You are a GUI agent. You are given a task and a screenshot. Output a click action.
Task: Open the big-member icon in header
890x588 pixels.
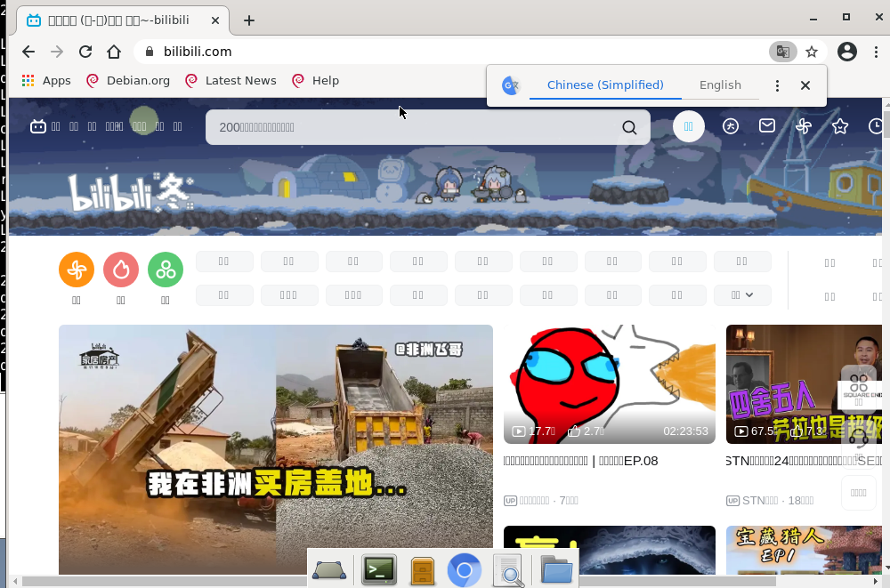point(731,126)
